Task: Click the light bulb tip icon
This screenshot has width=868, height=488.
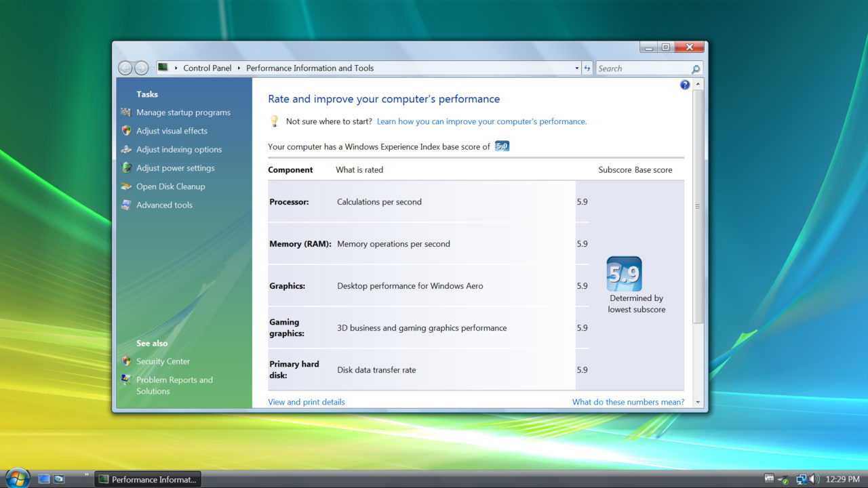Action: click(274, 121)
